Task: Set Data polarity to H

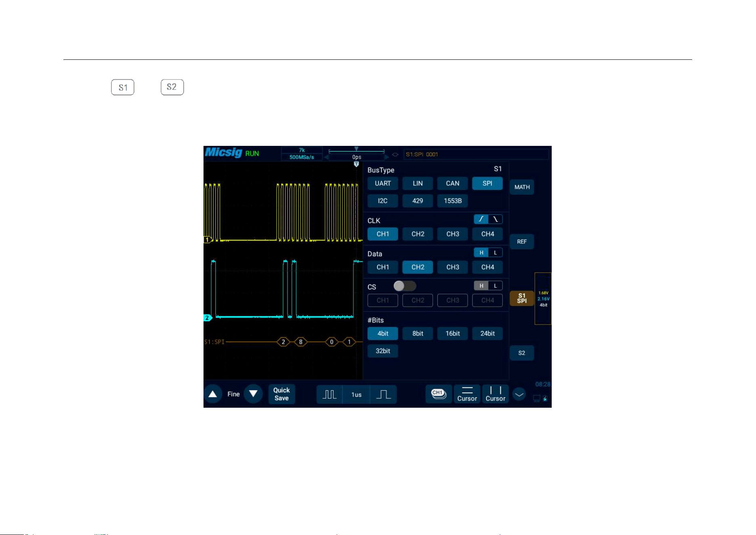Action: point(481,253)
